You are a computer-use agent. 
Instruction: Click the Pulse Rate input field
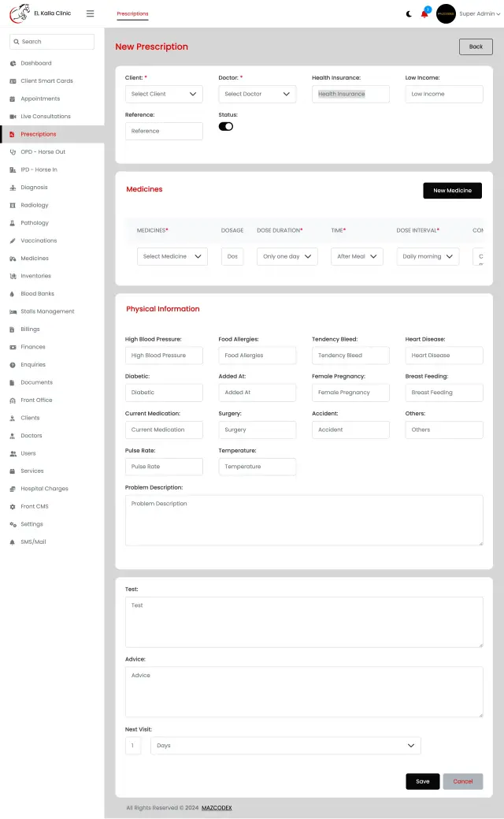coord(164,467)
